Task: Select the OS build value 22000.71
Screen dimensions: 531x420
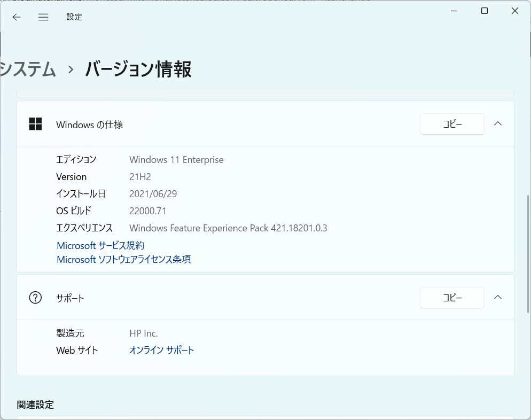Action: point(147,211)
